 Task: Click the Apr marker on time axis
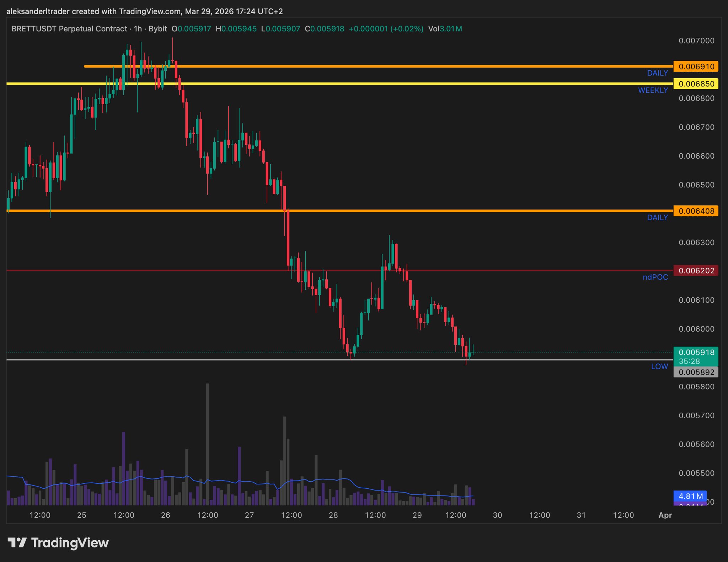665,515
